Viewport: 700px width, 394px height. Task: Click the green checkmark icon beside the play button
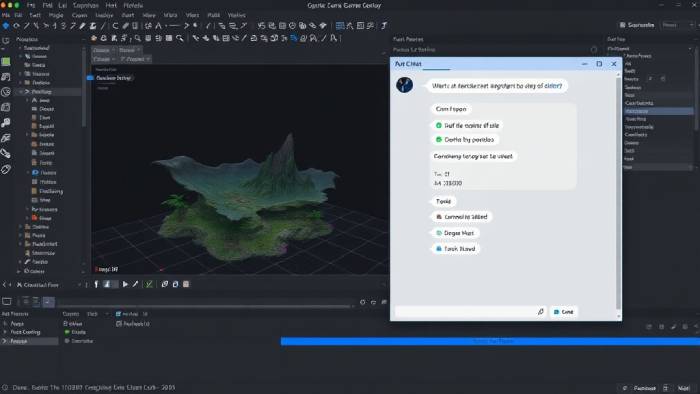pos(149,284)
